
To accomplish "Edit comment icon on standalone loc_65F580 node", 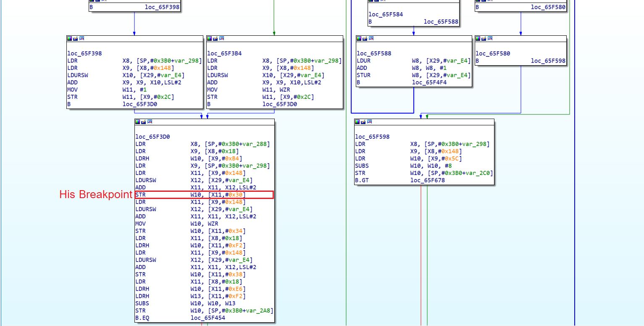I will [x=484, y=38].
